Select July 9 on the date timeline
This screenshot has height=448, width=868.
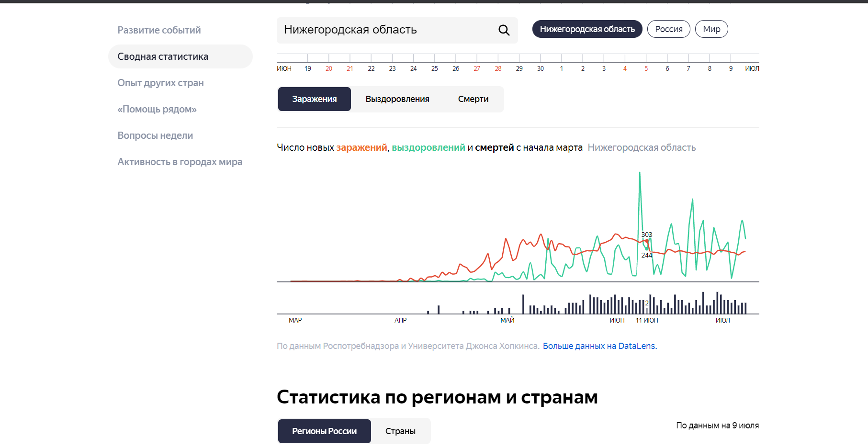730,68
